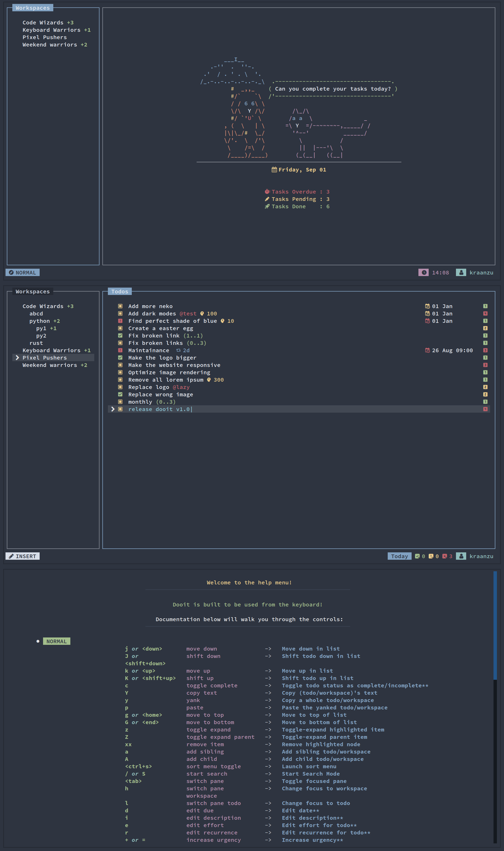
Task: Select the Workspaces pane title in top window
Action: [33, 8]
